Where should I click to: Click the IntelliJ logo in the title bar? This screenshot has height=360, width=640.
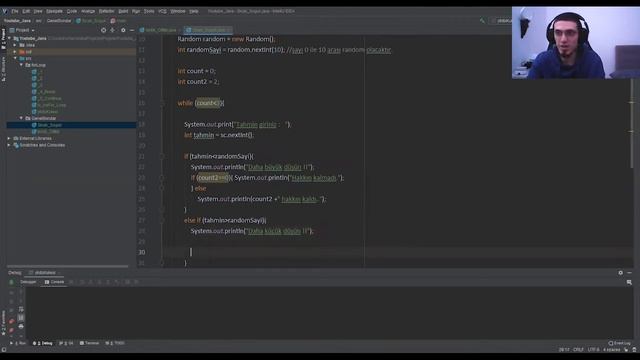pyautogui.click(x=4, y=11)
